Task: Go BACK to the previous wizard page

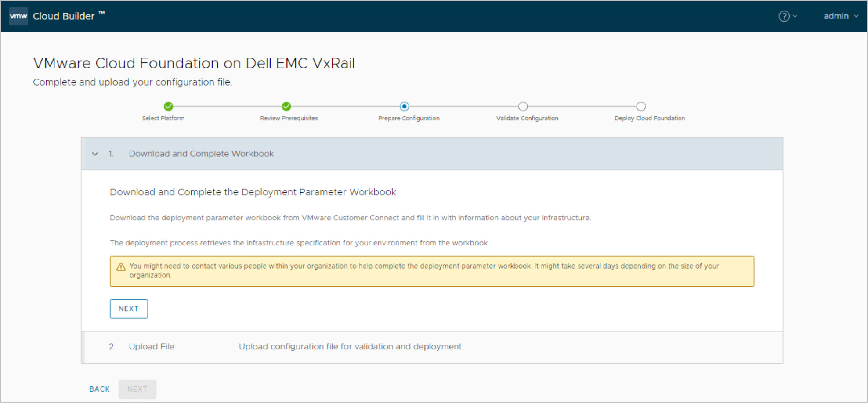Action: click(99, 389)
